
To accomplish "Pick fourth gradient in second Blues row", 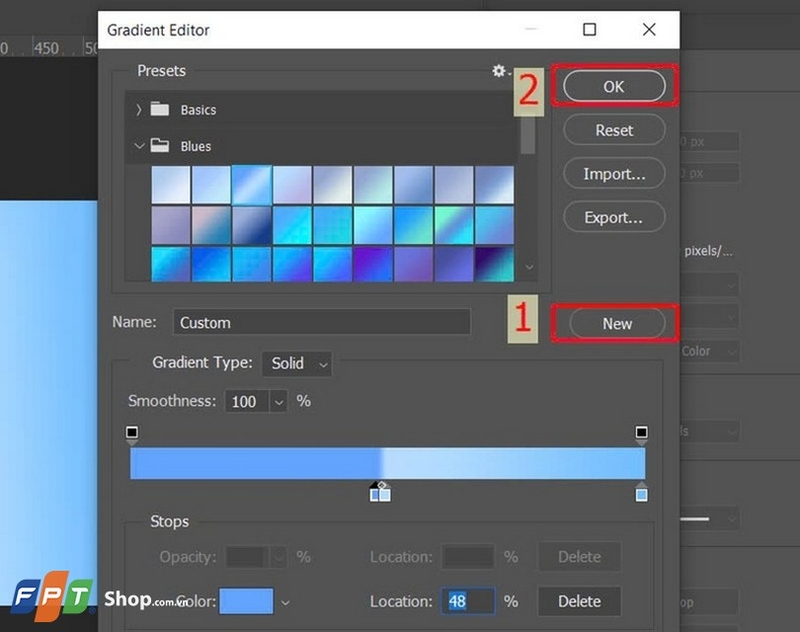I will click(292, 225).
